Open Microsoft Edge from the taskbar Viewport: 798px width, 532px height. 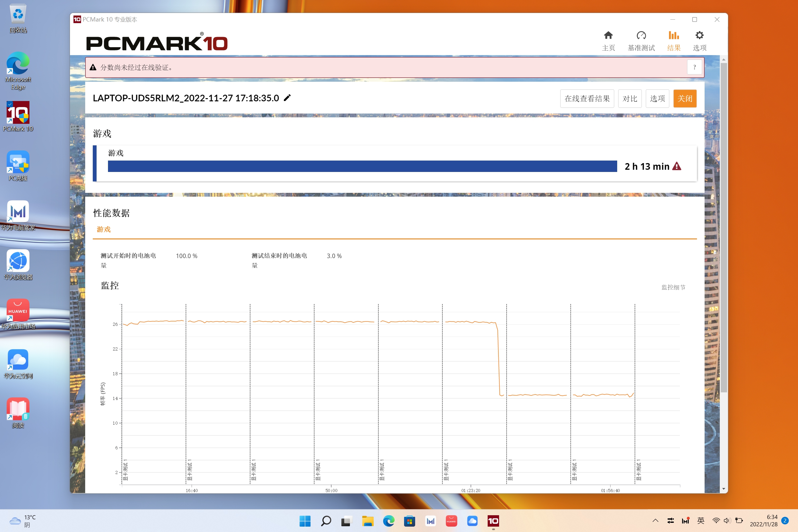pyautogui.click(x=389, y=521)
